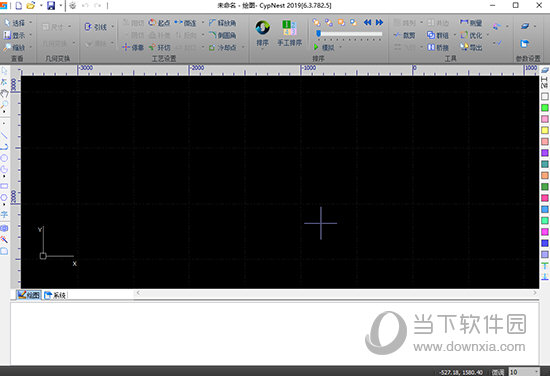Viewport: 550px width, 376px height.
Task: Use the 裁剪 trim tool
Action: click(404, 35)
